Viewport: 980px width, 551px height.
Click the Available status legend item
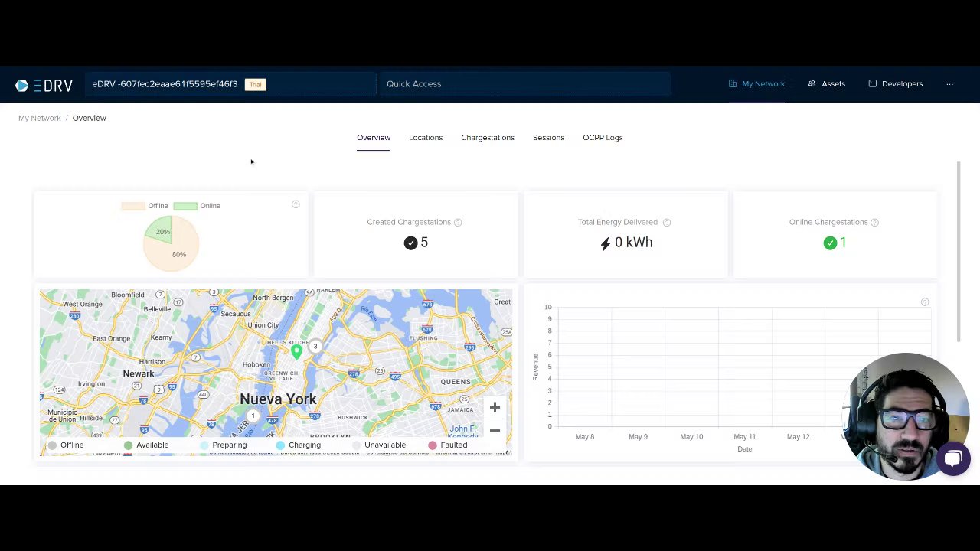pos(146,445)
